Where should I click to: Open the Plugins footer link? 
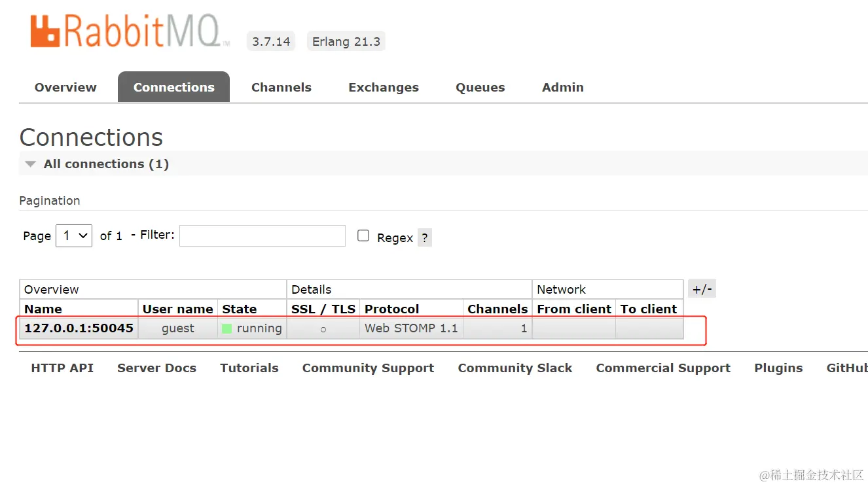click(x=778, y=368)
